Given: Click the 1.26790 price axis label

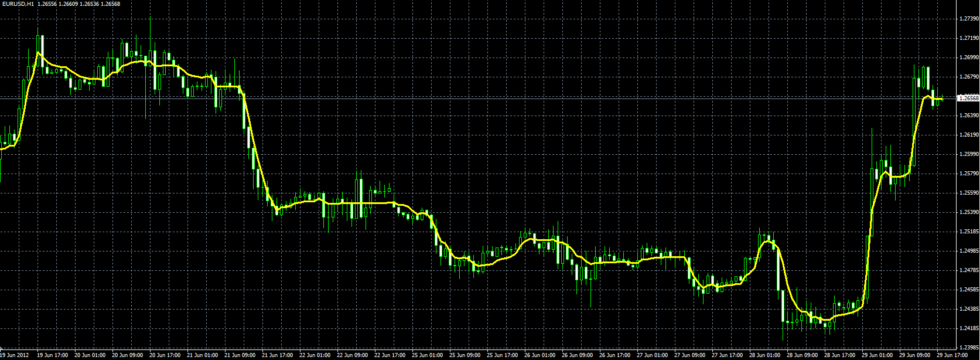Looking at the screenshot, I should (969, 77).
